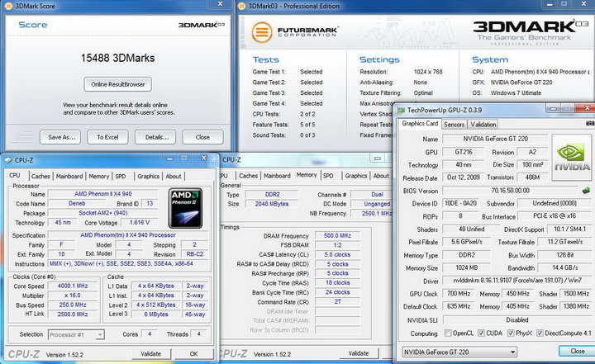Viewport: 595px width, 364px height.
Task: Toggle the OpenCL checkbox in GPU-Z
Action: 448,333
